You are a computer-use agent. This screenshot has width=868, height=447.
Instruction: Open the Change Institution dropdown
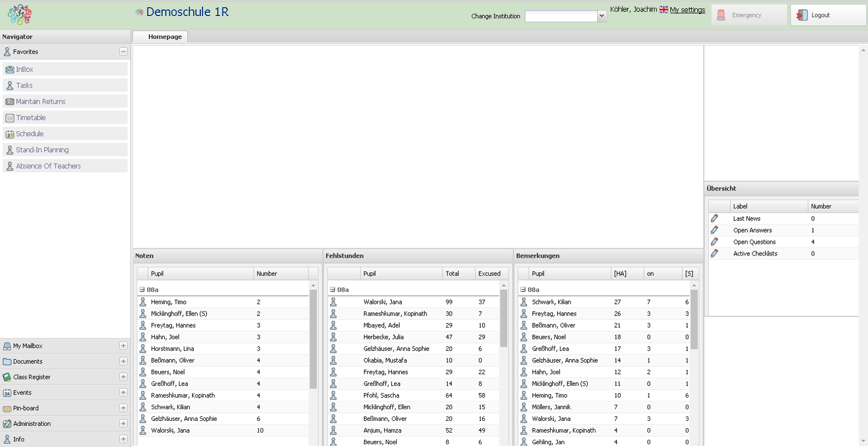click(x=602, y=16)
